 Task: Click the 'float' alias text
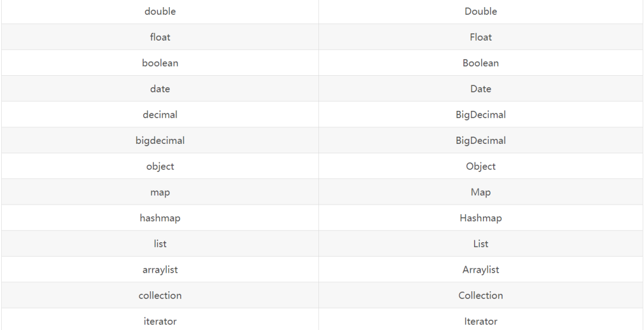pos(160,38)
